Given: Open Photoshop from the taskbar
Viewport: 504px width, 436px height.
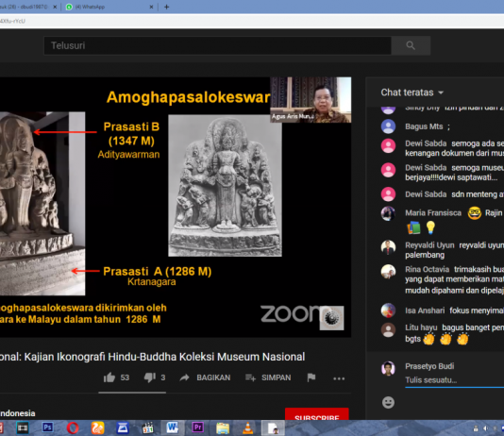Looking at the screenshot, I should click(47, 428).
